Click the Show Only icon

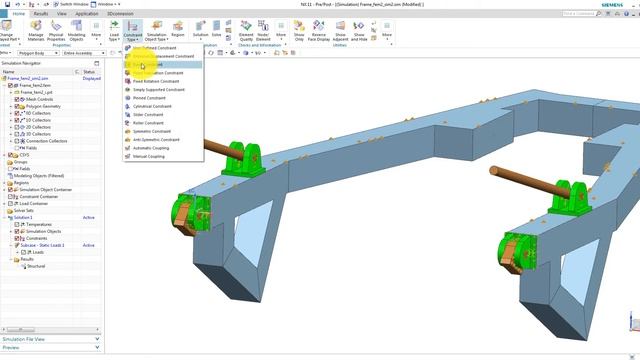click(x=299, y=31)
